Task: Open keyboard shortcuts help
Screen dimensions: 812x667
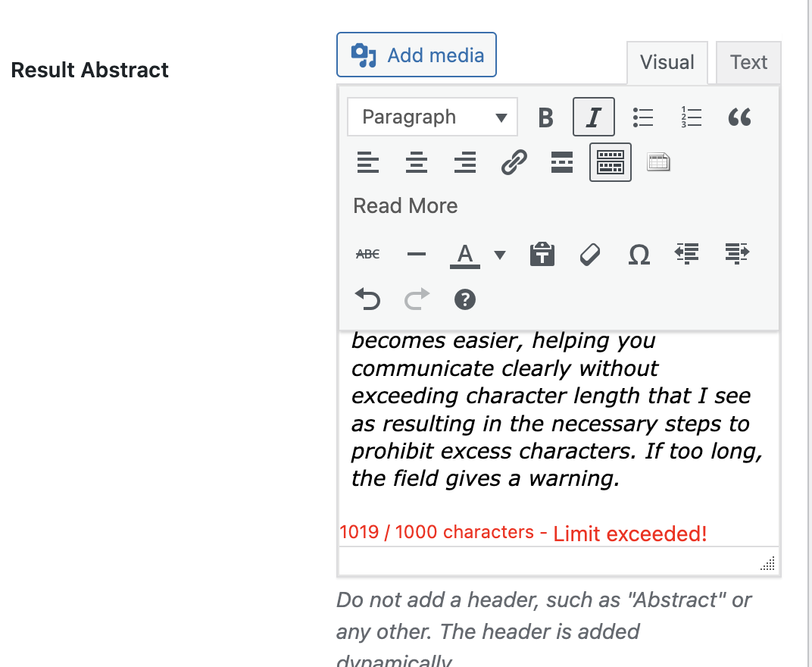Action: click(x=464, y=299)
